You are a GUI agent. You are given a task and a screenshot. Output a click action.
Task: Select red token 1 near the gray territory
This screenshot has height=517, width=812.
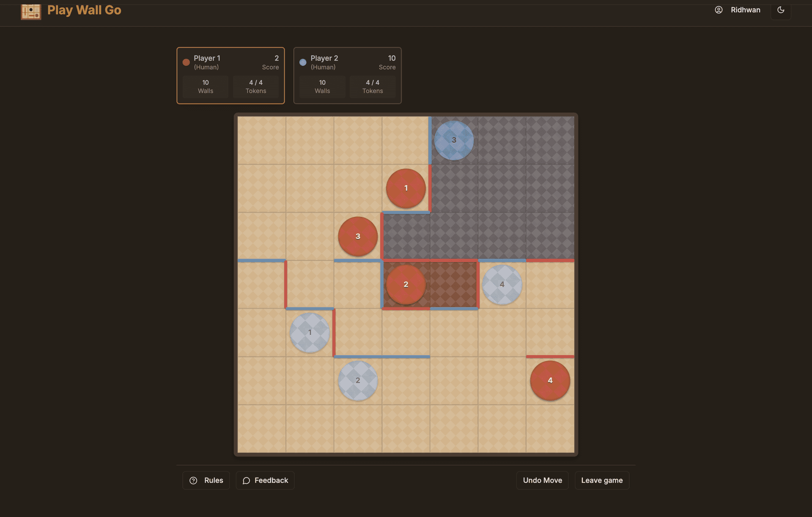point(406,188)
